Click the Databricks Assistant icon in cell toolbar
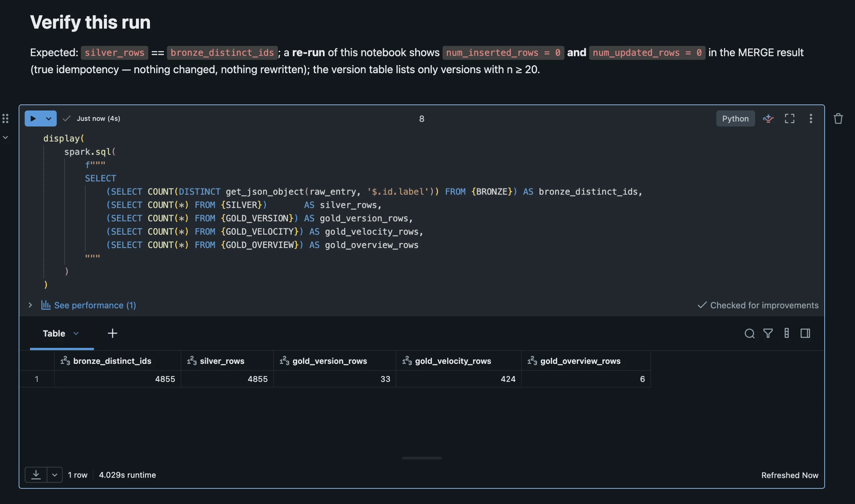 coord(768,118)
